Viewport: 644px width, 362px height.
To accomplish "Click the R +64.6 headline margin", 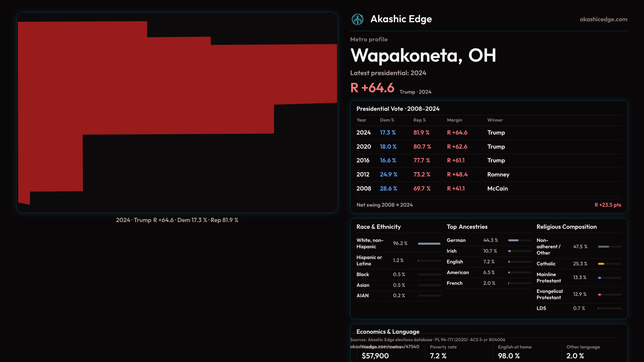I will (372, 88).
